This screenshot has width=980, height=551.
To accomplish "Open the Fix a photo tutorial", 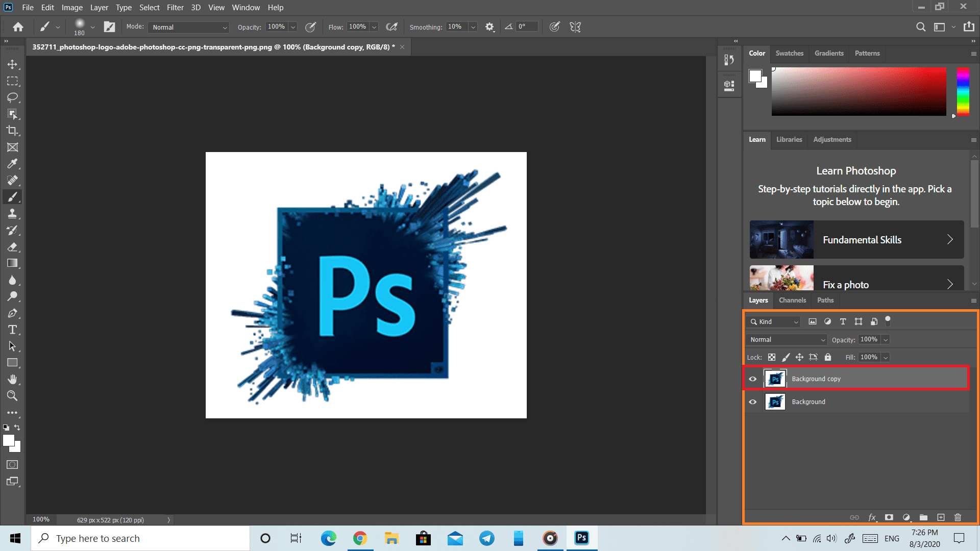I will tap(856, 278).
